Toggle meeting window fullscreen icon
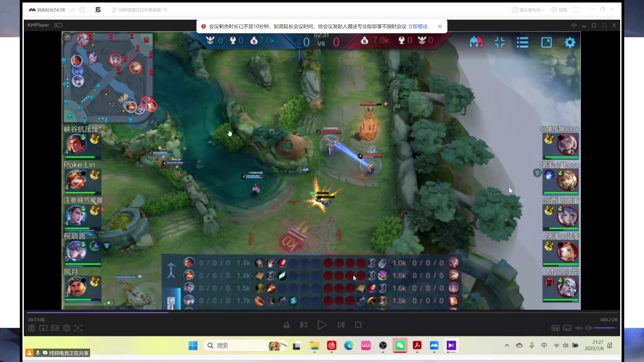Image resolution: width=644 pixels, height=362 pixels. pyautogui.click(x=576, y=10)
